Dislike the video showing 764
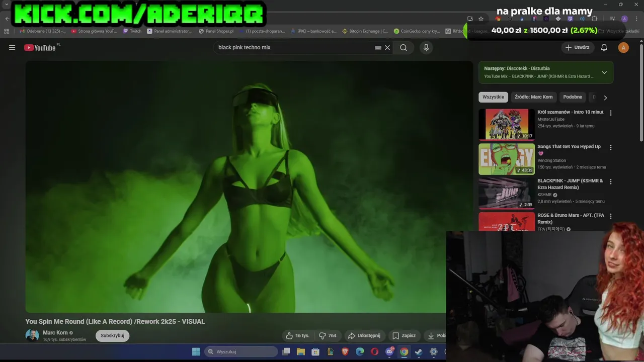Viewport: 644px width, 362px height. pos(328,335)
